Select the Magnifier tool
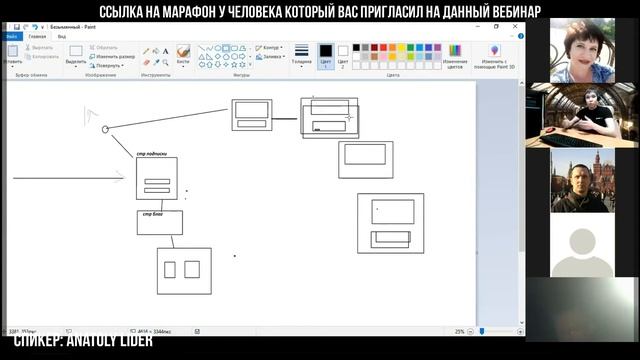 (165, 62)
